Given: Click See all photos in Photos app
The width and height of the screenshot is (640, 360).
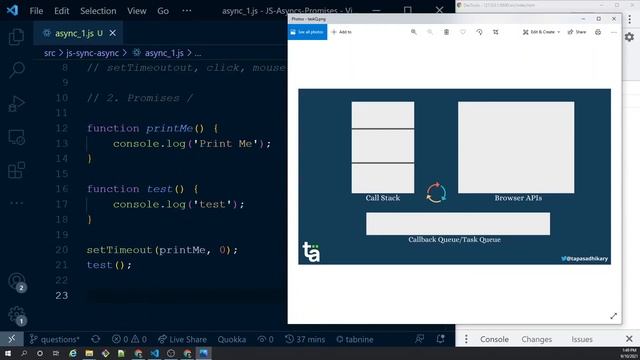Looking at the screenshot, I should [x=307, y=32].
